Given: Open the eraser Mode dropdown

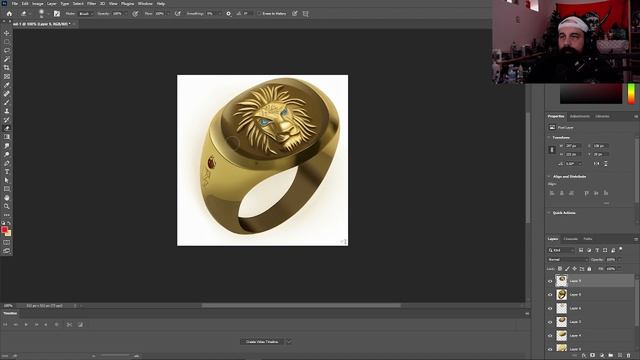Looking at the screenshot, I should coord(85,13).
